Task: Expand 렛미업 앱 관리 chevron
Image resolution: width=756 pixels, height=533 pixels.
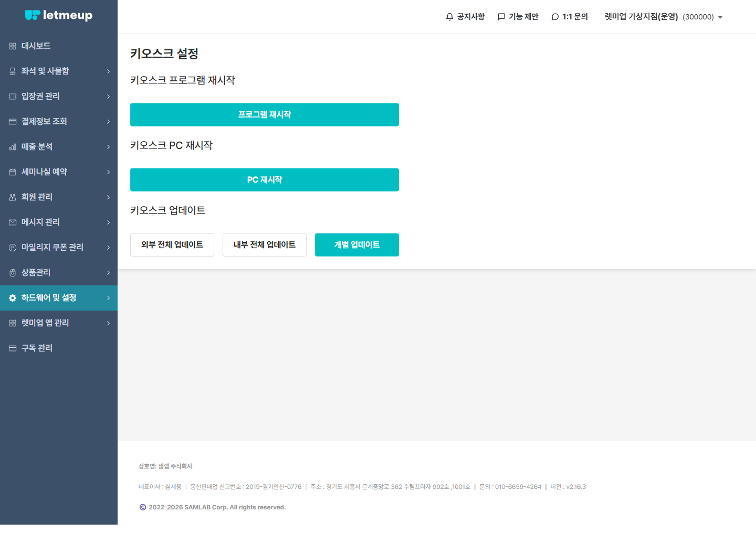Action: click(109, 323)
